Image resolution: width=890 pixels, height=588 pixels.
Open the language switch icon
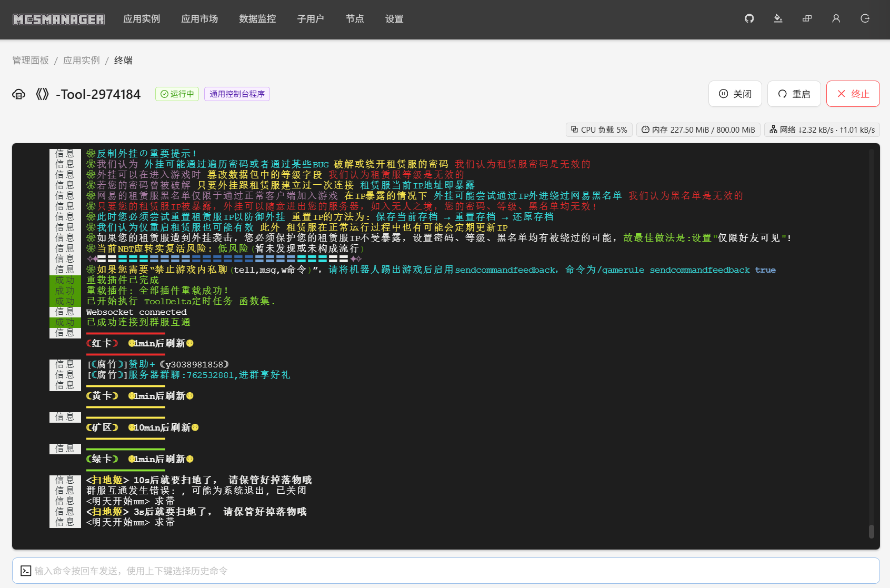point(807,19)
